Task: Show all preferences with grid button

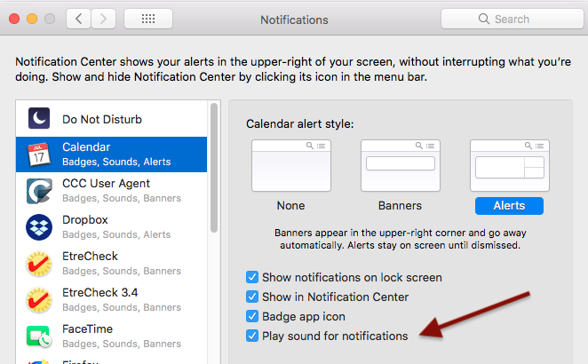Action: pyautogui.click(x=148, y=19)
